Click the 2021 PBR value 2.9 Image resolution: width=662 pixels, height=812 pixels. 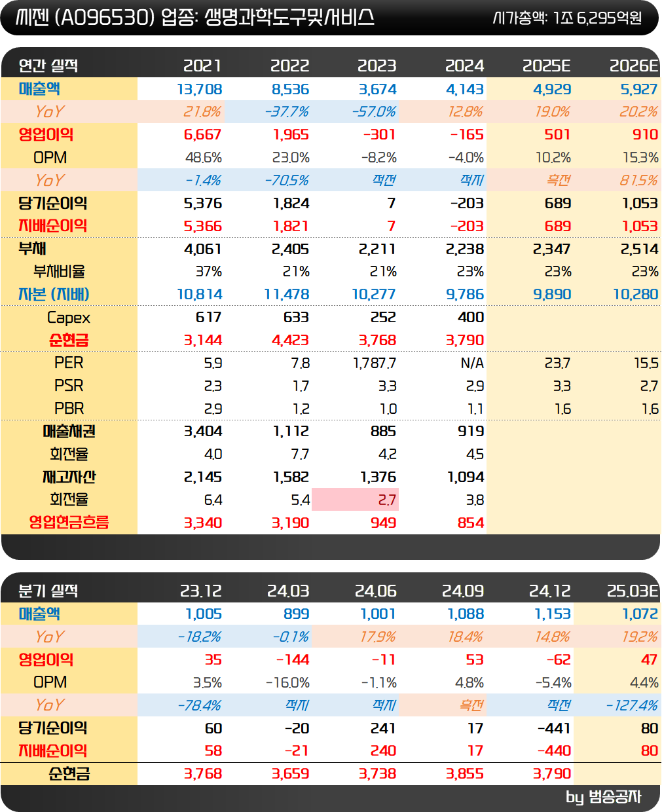(213, 409)
